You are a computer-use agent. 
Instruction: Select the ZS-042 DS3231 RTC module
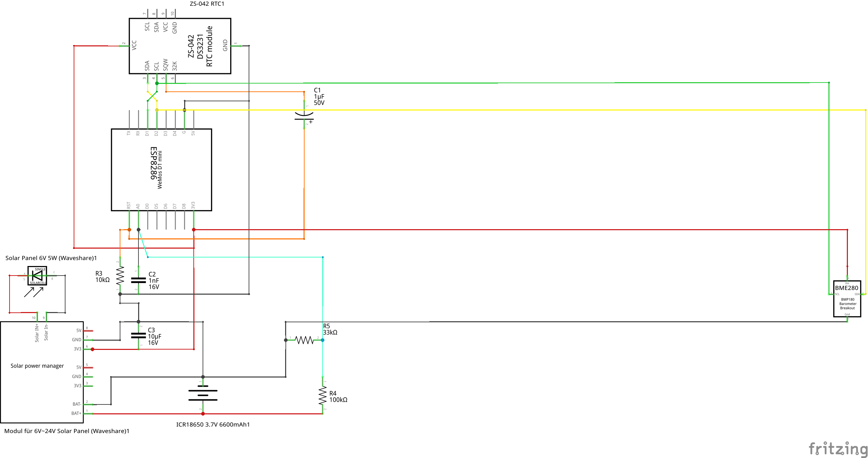point(180,46)
